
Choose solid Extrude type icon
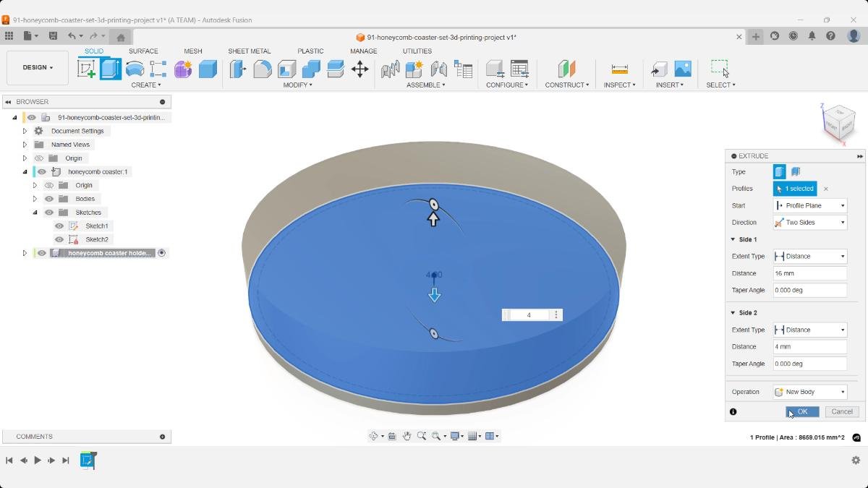pyautogui.click(x=779, y=171)
